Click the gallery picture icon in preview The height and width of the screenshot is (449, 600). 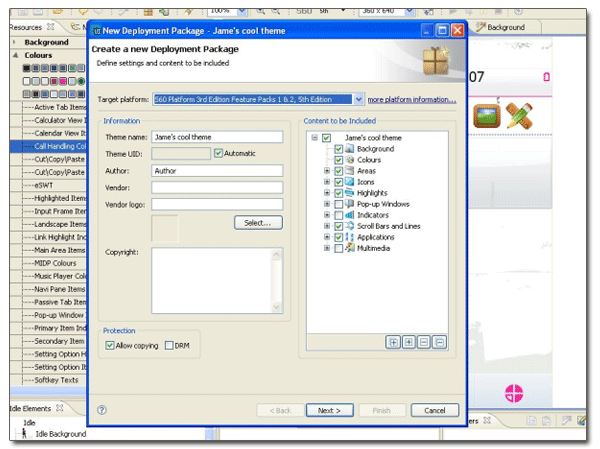pyautogui.click(x=486, y=116)
